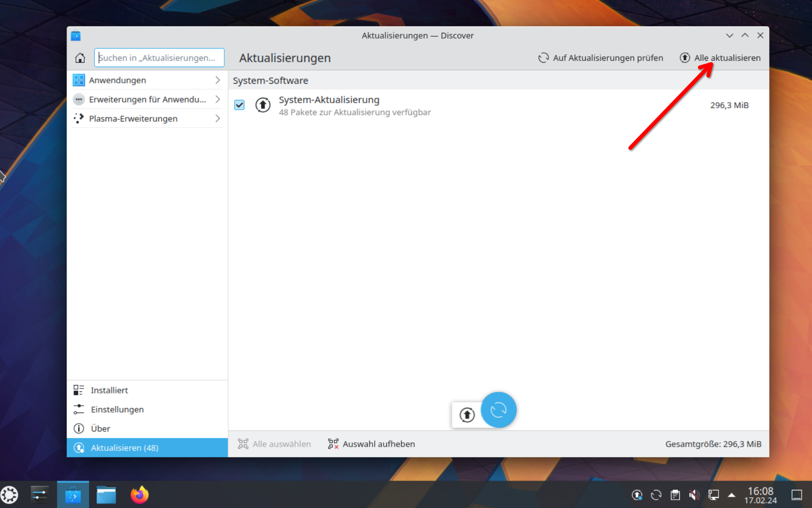Click the home icon in Discover
The image size is (812, 508).
click(x=80, y=58)
